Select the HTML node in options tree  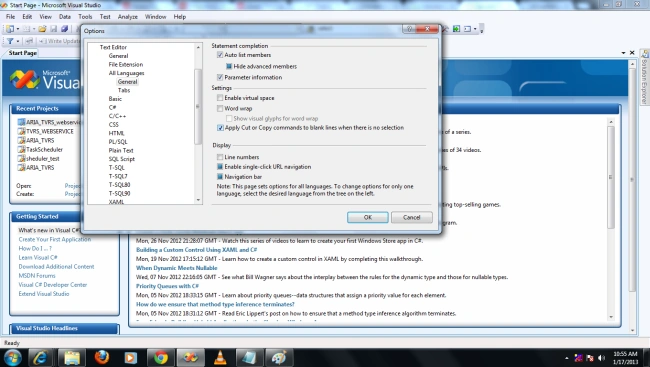point(116,133)
